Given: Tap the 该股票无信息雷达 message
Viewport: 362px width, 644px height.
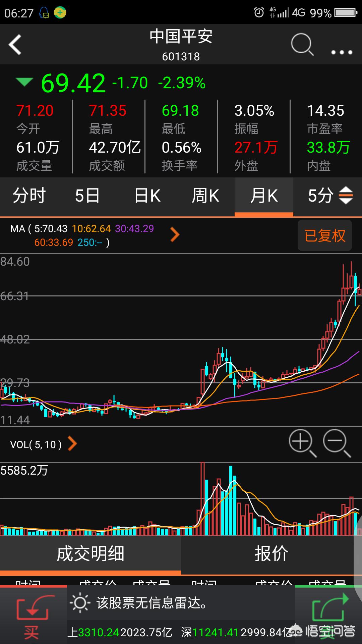Looking at the screenshot, I should pos(152,603).
